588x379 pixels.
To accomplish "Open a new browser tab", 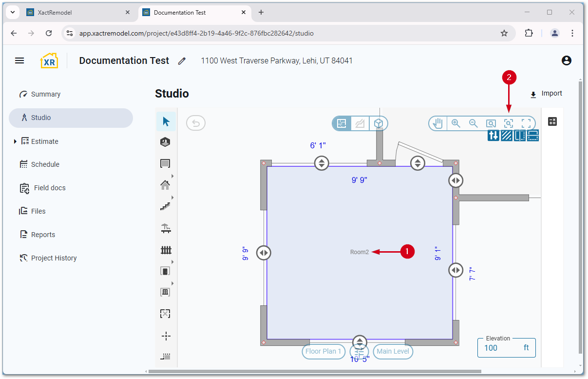I will 261,12.
